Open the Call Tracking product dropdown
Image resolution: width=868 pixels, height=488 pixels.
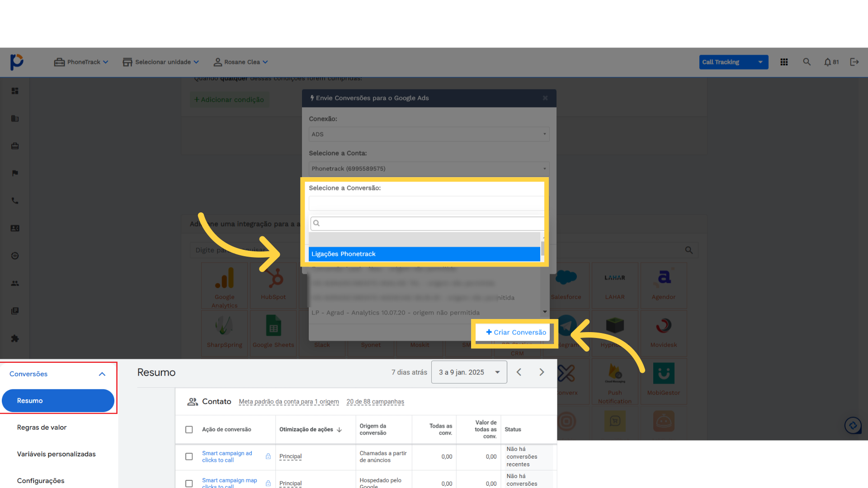click(733, 62)
